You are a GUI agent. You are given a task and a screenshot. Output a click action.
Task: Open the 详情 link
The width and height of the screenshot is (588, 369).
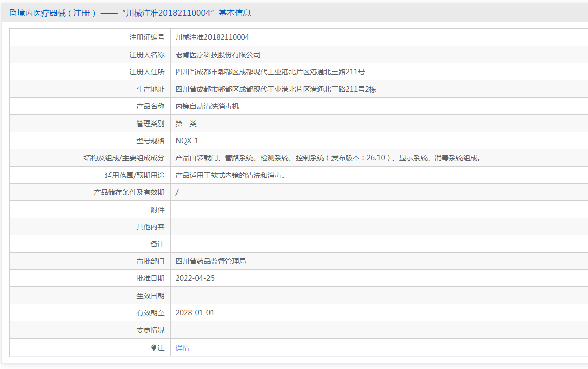(182, 348)
